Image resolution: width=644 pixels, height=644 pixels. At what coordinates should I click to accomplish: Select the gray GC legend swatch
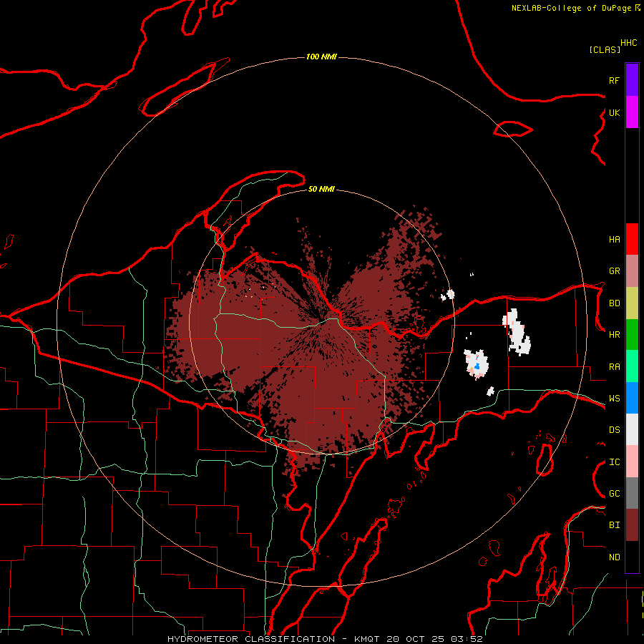point(632,493)
